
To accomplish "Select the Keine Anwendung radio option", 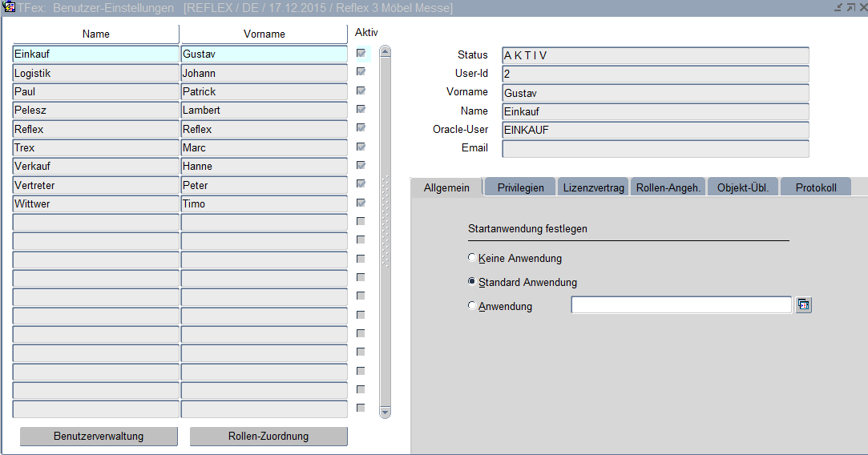I will 472,258.
